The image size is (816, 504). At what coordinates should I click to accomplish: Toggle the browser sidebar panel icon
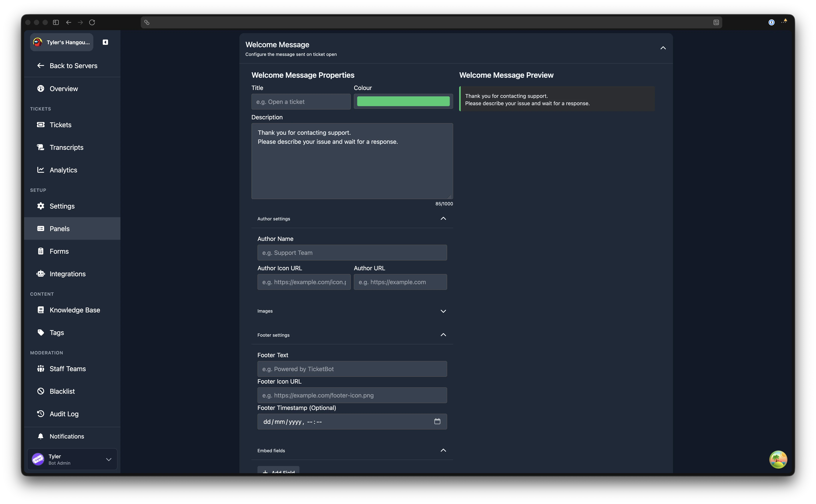[x=56, y=22]
